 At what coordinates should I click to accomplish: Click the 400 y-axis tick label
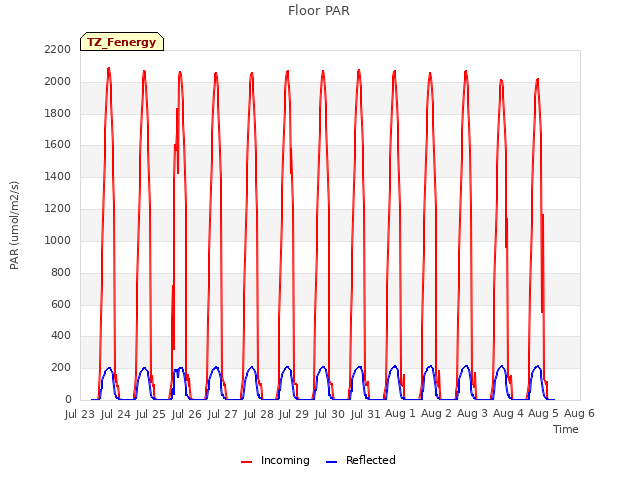point(61,336)
